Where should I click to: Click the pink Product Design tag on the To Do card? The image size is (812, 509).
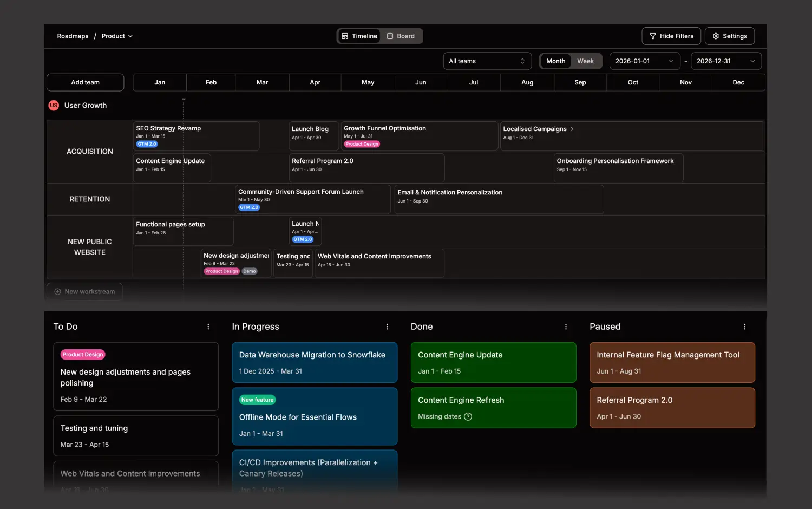point(82,355)
